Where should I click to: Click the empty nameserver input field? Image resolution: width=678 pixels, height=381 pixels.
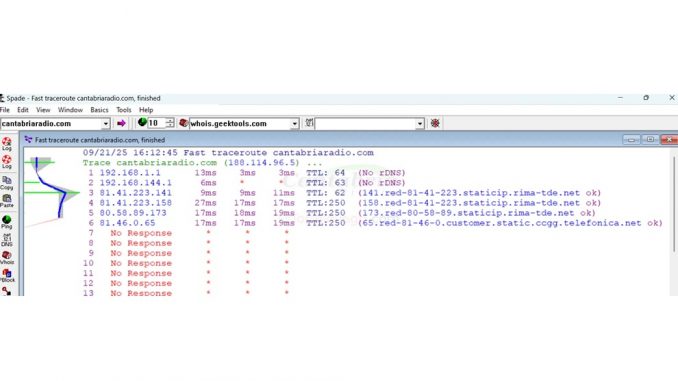pyautogui.click(x=365, y=124)
